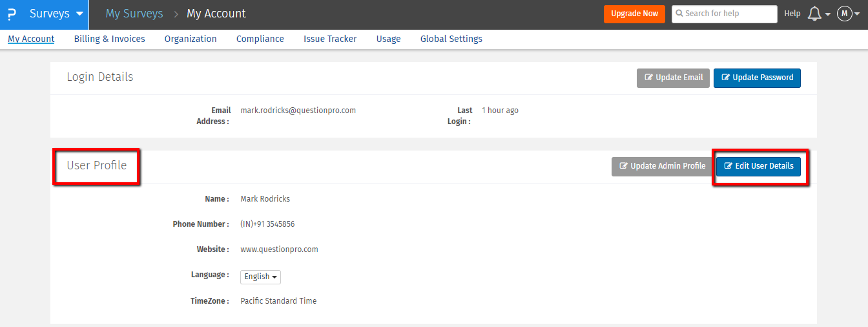Select the My Account tab
This screenshot has height=327, width=868.
click(x=31, y=39)
